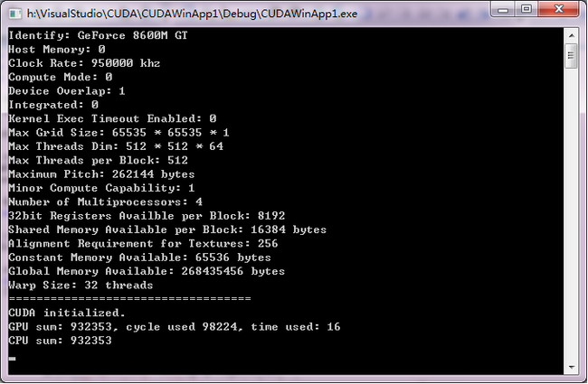
Task: Click the scrollbar down arrow
Action: tap(571, 367)
